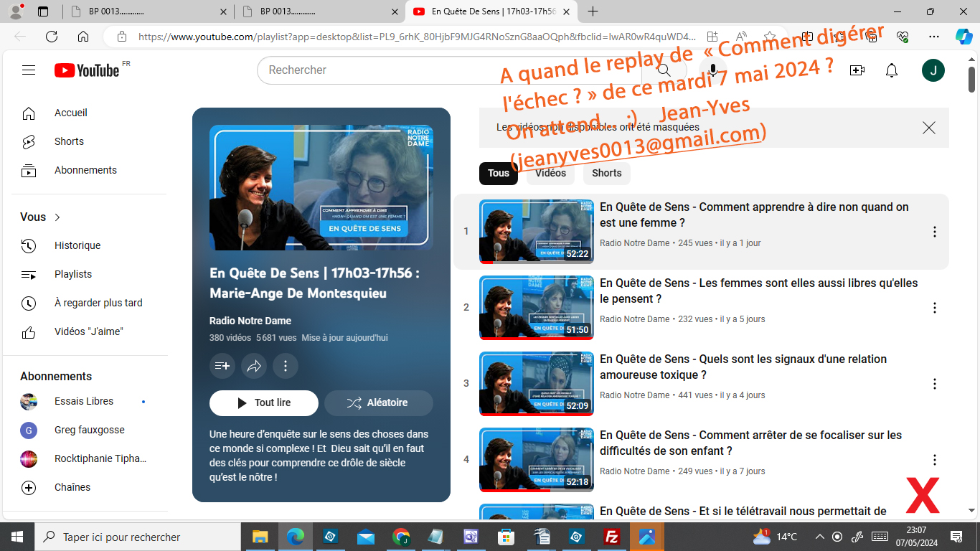Select the Shorts filter chip
Viewport: 980px width, 551px height.
(607, 173)
